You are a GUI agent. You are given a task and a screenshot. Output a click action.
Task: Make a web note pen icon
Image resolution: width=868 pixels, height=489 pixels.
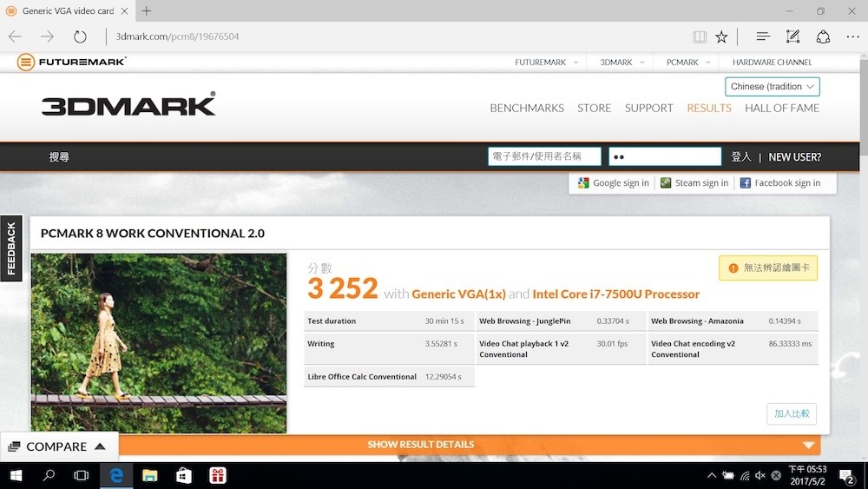(792, 36)
